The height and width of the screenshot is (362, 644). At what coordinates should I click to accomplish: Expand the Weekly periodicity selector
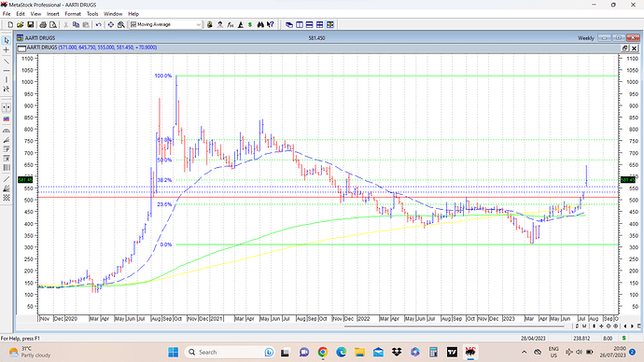coord(586,37)
